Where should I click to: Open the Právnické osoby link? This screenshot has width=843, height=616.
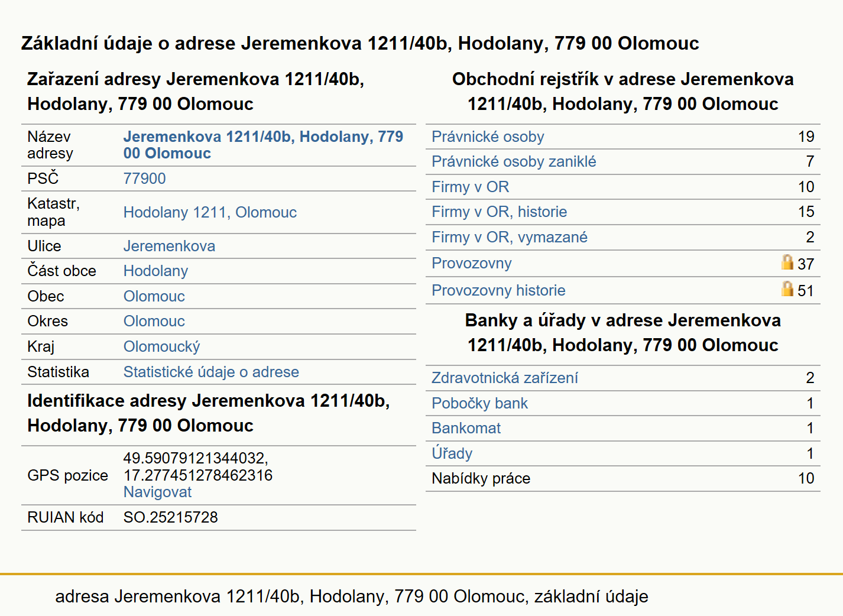488,137
